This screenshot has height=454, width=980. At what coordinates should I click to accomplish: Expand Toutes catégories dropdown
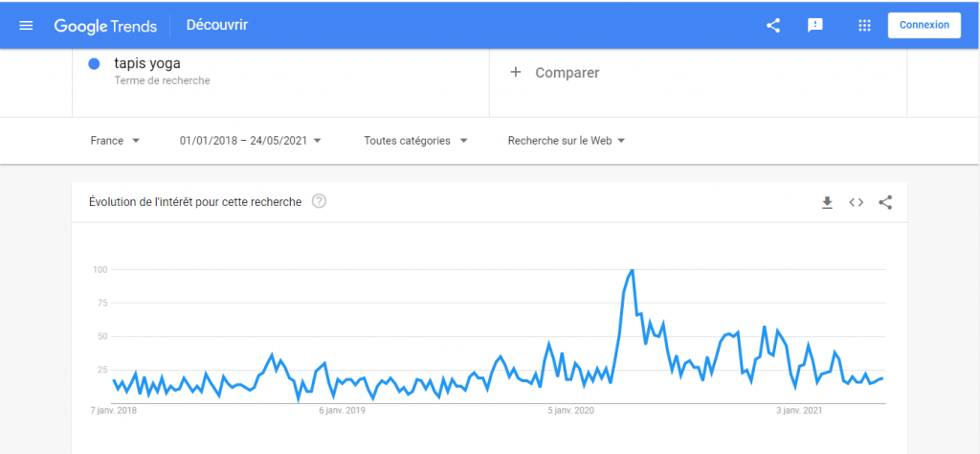tap(415, 141)
